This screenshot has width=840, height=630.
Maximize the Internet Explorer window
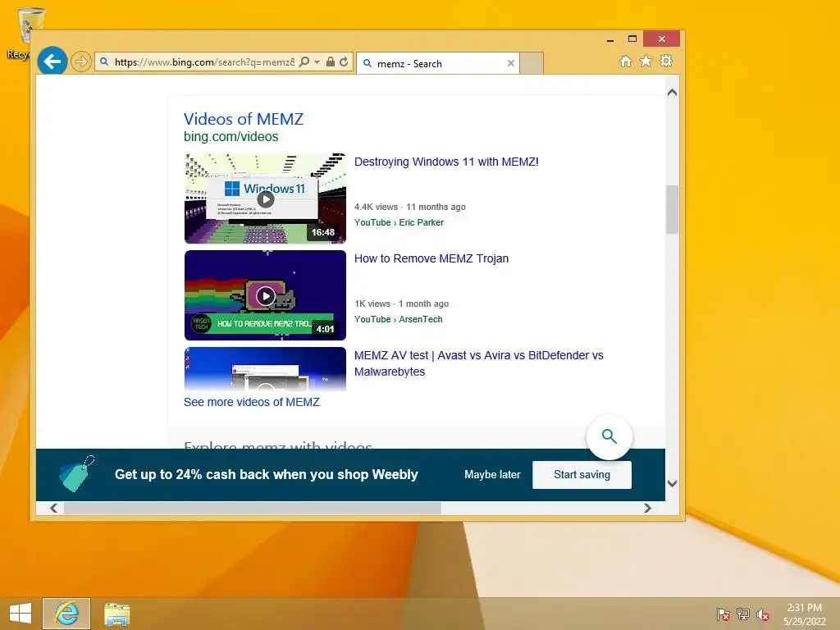pos(632,39)
